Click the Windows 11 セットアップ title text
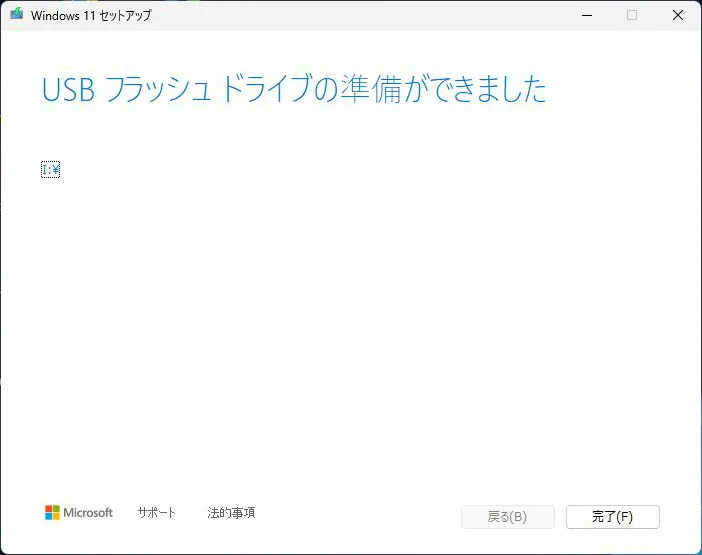Screen dimensions: 702x555 click(91, 16)
